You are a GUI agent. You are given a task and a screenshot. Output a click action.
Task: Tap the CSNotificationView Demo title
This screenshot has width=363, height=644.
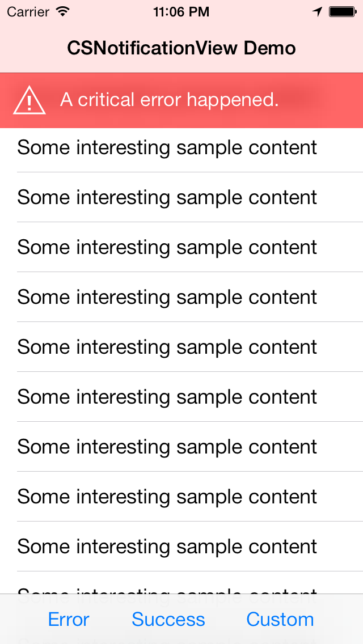coord(181,48)
